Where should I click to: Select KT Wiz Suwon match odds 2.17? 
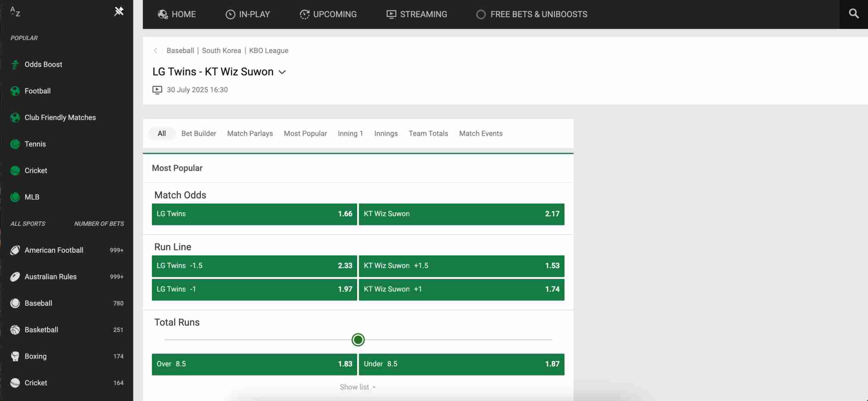pyautogui.click(x=461, y=214)
